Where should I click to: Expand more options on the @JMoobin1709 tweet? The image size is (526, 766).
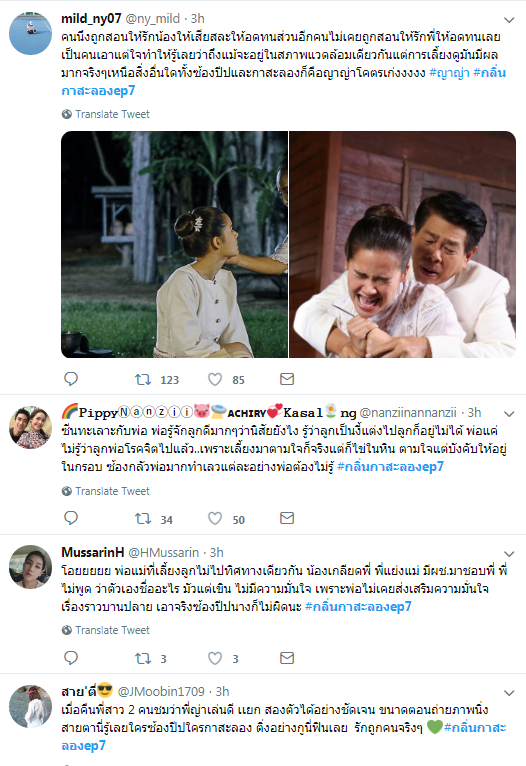[509, 693]
